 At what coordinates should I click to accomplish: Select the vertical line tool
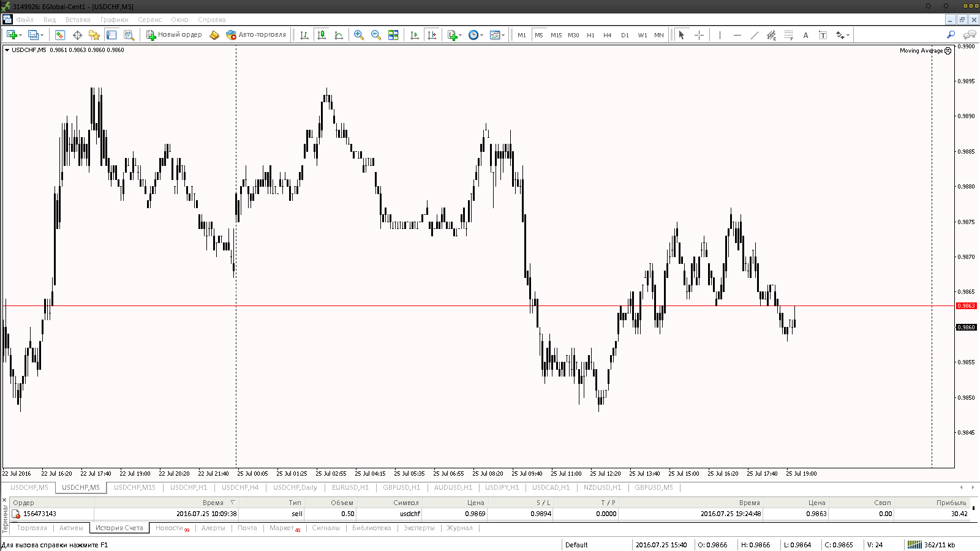tap(720, 35)
